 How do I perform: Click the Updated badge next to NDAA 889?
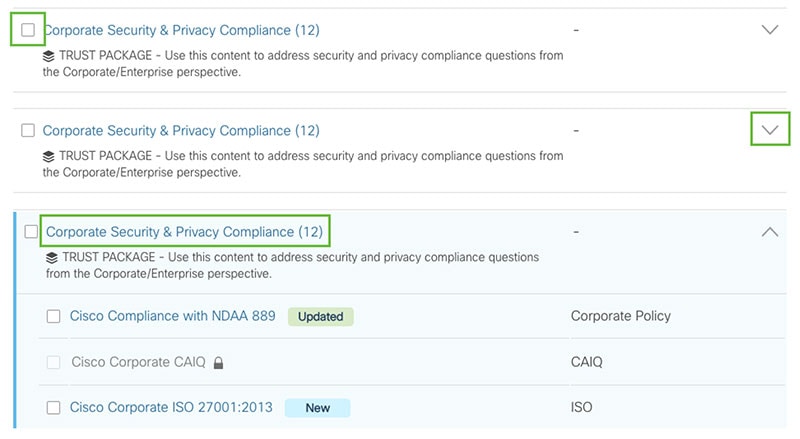coord(320,316)
